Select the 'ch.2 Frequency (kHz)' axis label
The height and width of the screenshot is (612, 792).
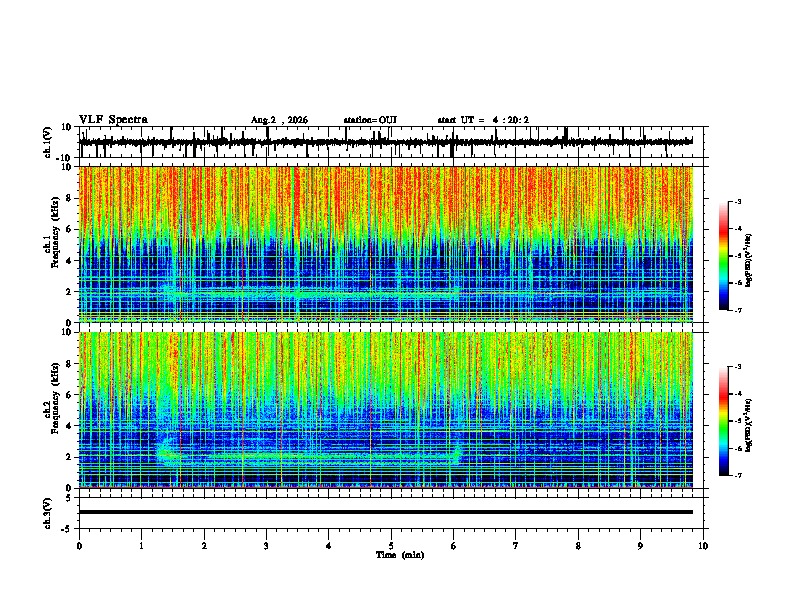click(52, 398)
